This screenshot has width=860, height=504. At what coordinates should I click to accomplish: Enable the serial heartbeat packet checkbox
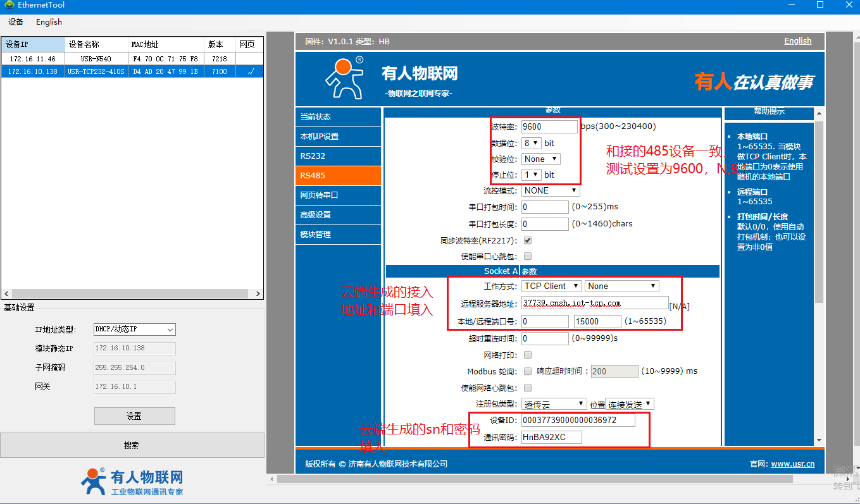[528, 256]
